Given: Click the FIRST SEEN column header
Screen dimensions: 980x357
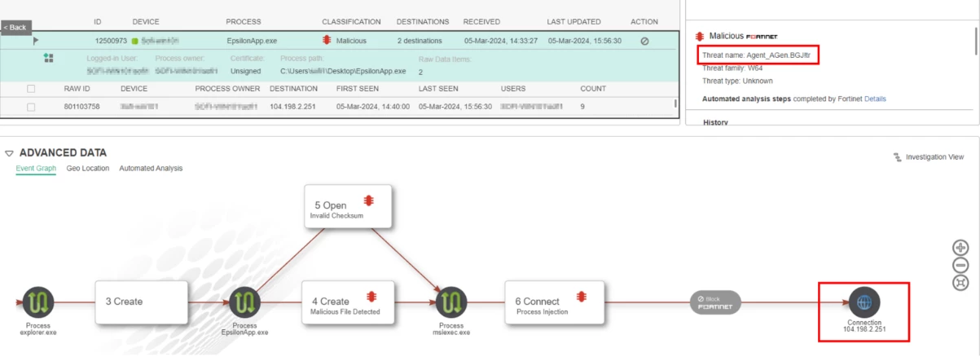Looking at the screenshot, I should (x=356, y=89).
